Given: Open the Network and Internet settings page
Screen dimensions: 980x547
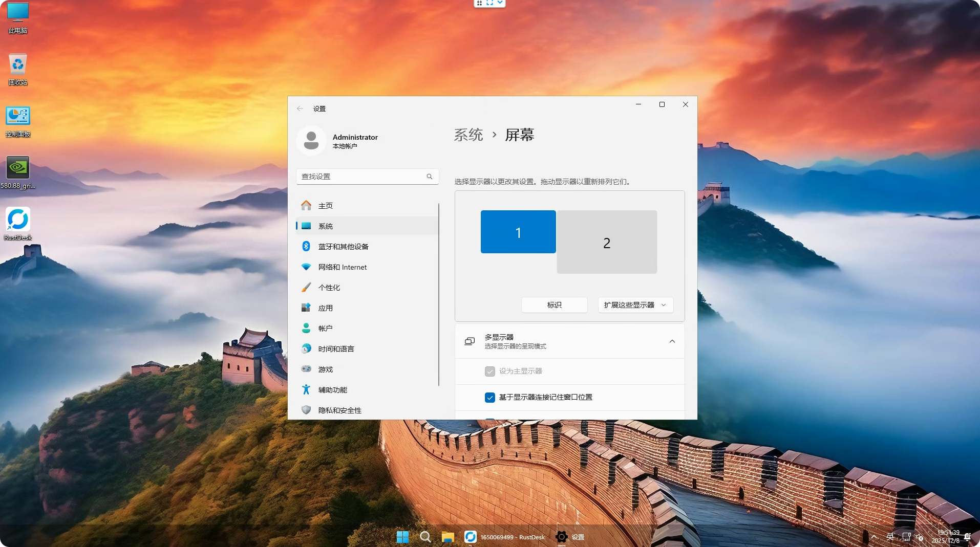Looking at the screenshot, I should [342, 267].
